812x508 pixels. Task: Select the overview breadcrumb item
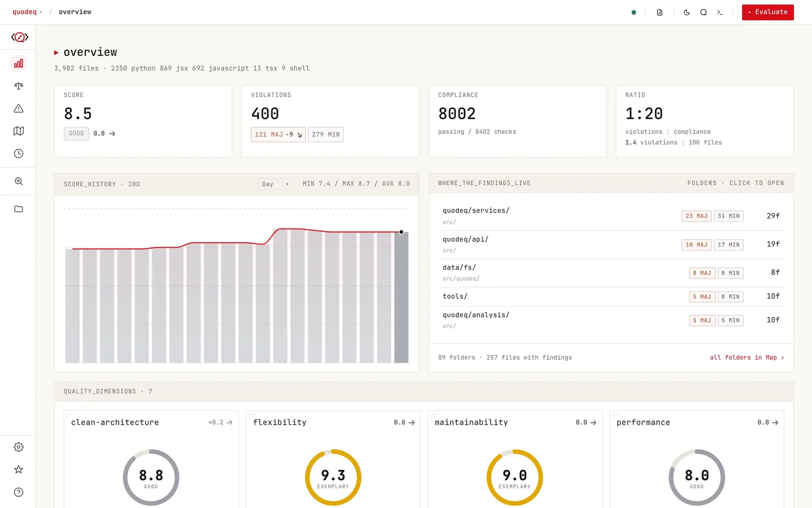click(x=75, y=12)
